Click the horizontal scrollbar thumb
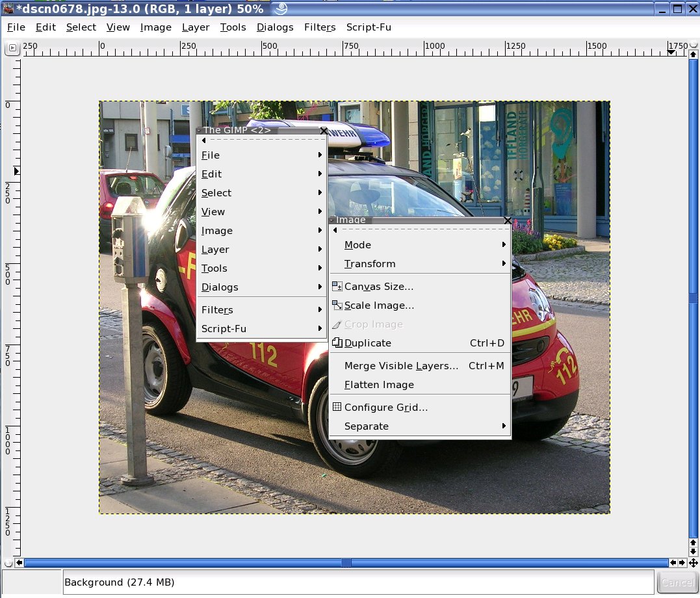The width and height of the screenshot is (700, 598). coord(346,563)
